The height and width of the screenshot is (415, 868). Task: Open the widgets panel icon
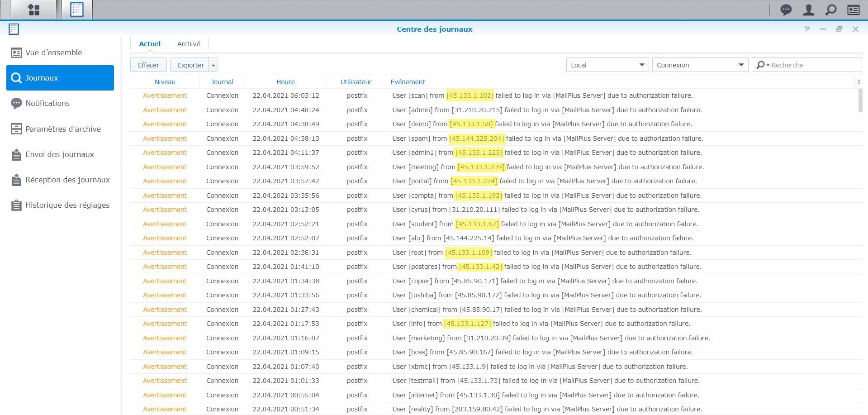(854, 10)
